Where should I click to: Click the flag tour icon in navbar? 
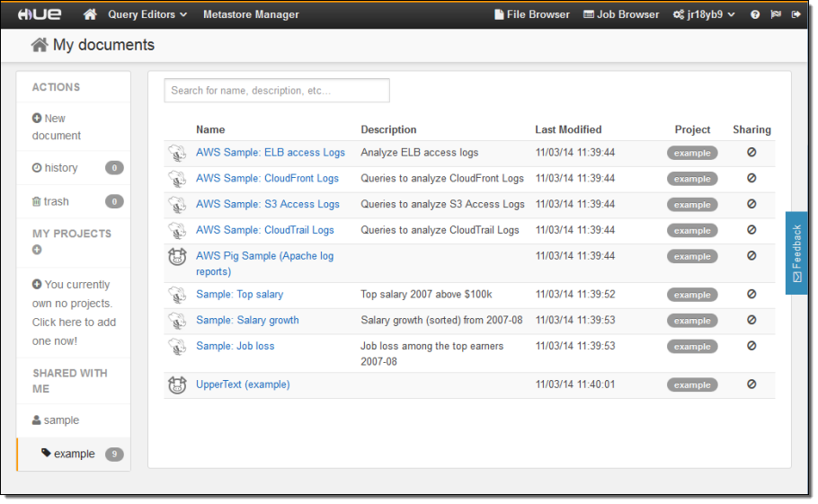click(776, 14)
